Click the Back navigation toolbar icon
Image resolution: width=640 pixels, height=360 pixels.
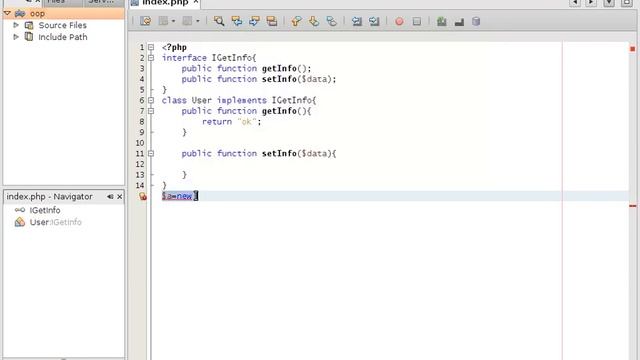(163, 21)
